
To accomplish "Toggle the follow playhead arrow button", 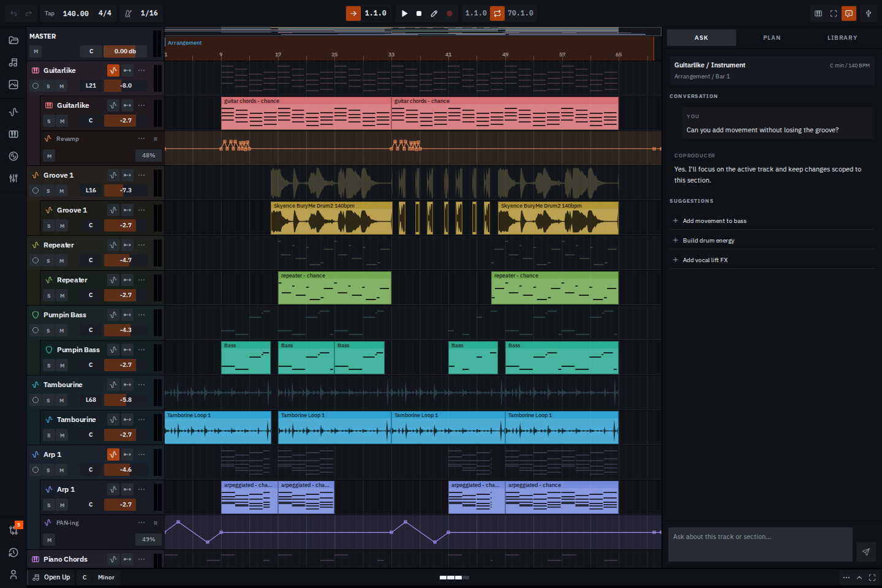I will tap(353, 13).
